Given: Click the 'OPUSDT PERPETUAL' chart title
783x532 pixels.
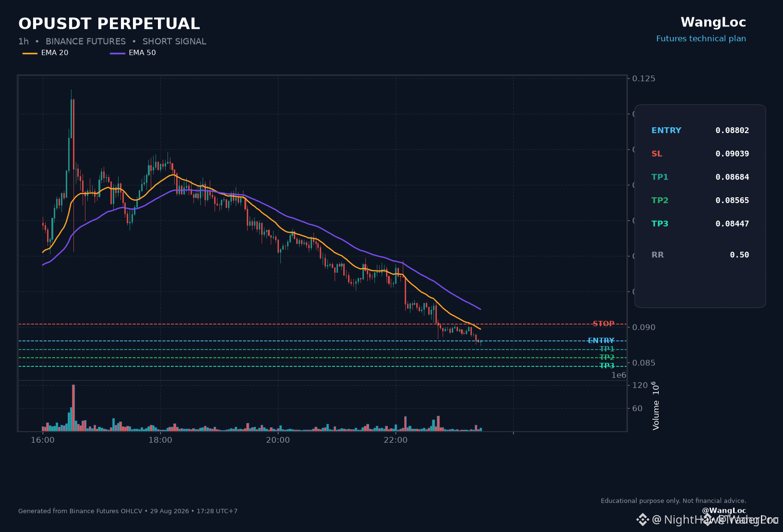Looking at the screenshot, I should [x=109, y=24].
